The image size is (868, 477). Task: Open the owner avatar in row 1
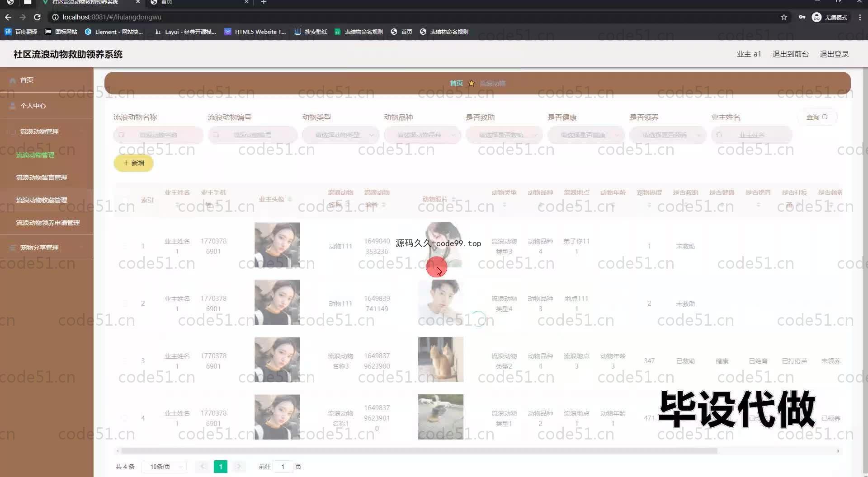[277, 245]
